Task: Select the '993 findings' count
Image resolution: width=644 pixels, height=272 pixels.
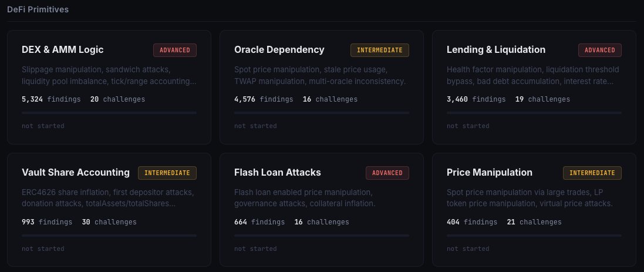Action: [47, 222]
